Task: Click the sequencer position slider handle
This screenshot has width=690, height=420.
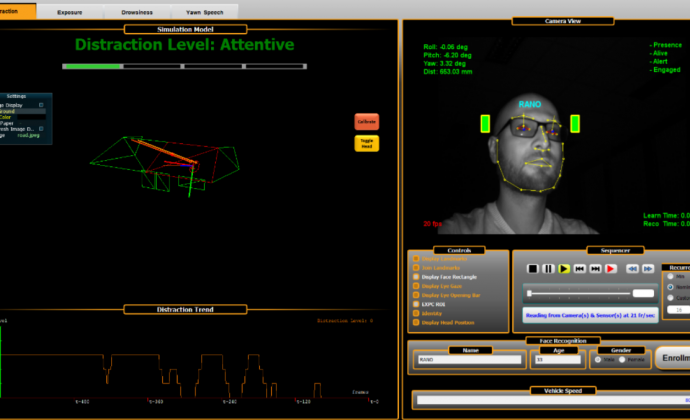Action: 529,293
